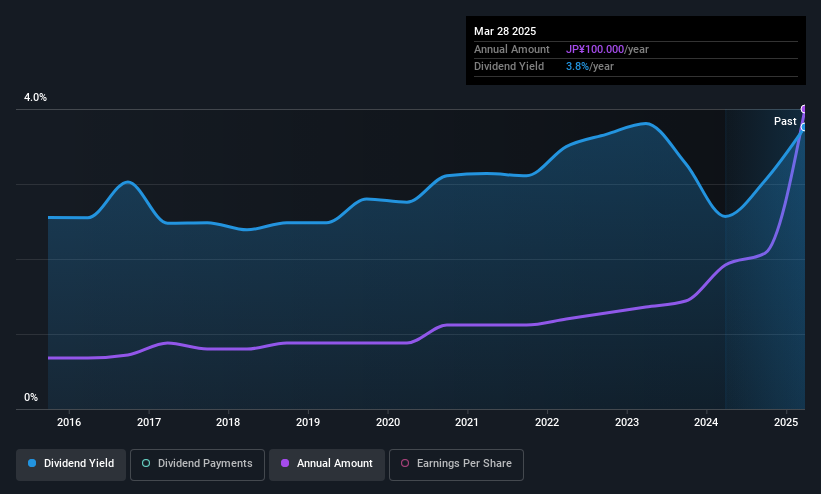The image size is (821, 494).
Task: Click the Annual Amount label in tooltip
Action: point(512,49)
